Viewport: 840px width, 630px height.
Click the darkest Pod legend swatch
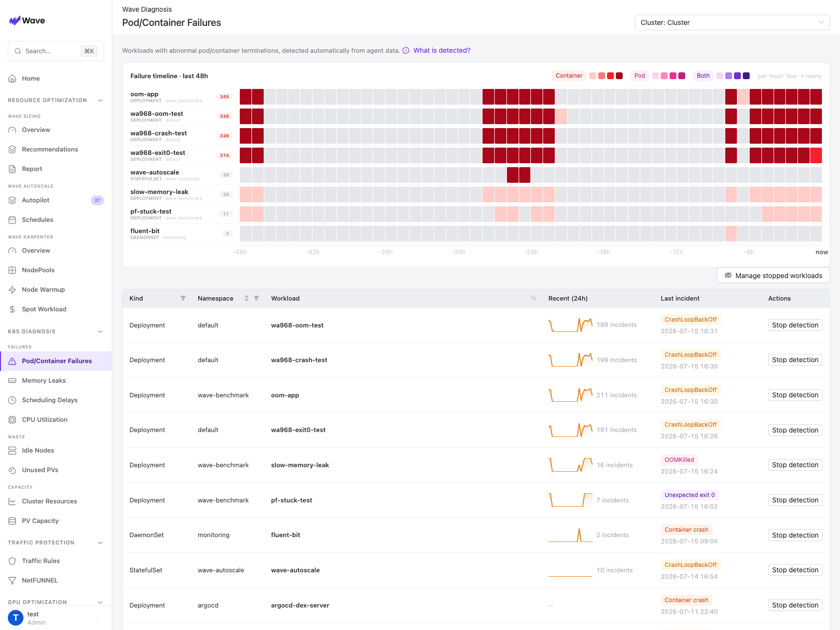[x=682, y=76]
